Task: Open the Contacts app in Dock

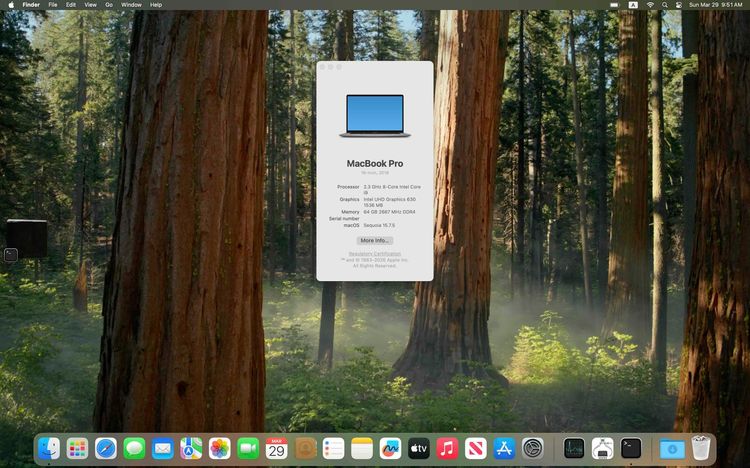Action: click(x=305, y=449)
